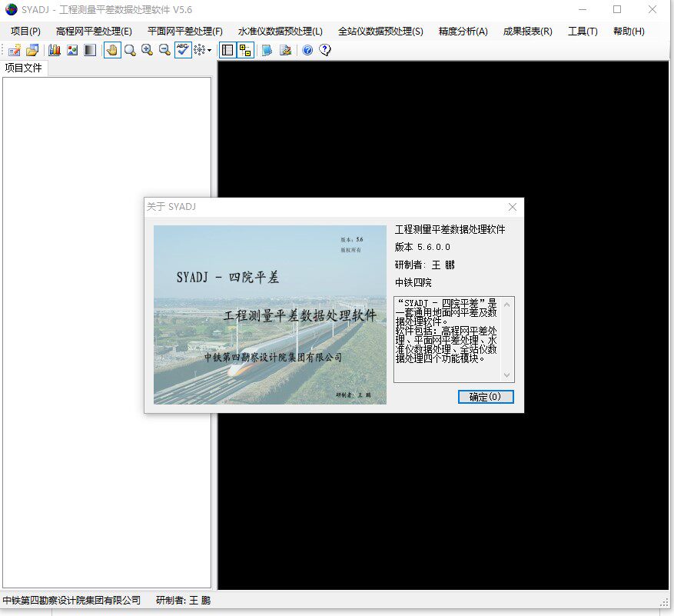Click the 版本 5.6.0.0 text
Viewport: 674px width, 616px height.
pyautogui.click(x=423, y=247)
